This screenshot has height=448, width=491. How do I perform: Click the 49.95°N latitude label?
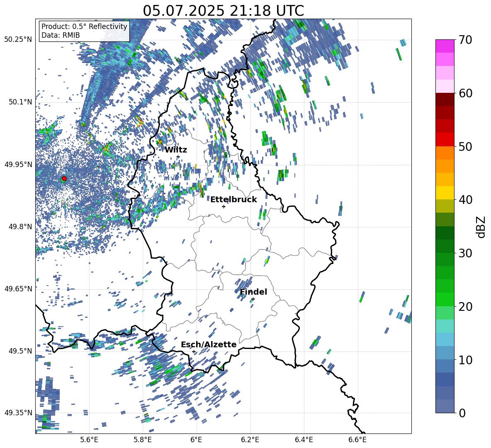click(18, 165)
